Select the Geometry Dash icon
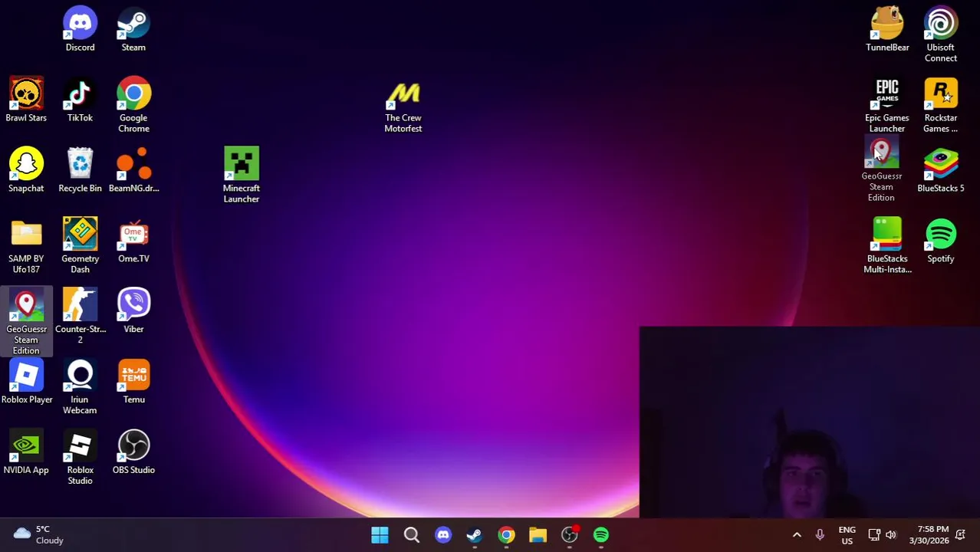This screenshot has height=552, width=980. pos(80,246)
